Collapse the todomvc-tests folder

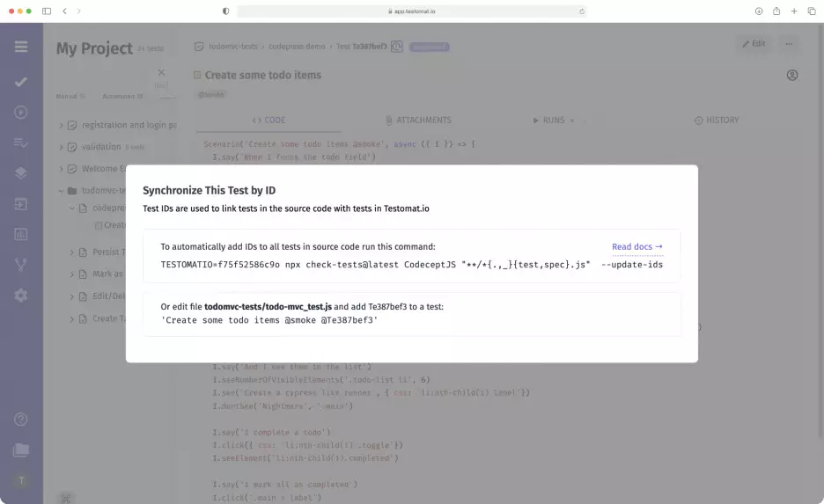tap(62, 190)
